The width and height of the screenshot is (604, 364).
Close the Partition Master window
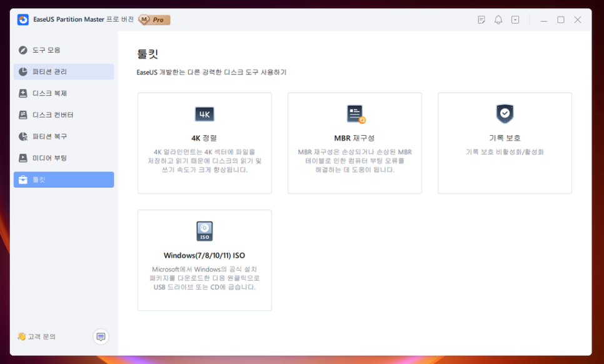click(578, 19)
